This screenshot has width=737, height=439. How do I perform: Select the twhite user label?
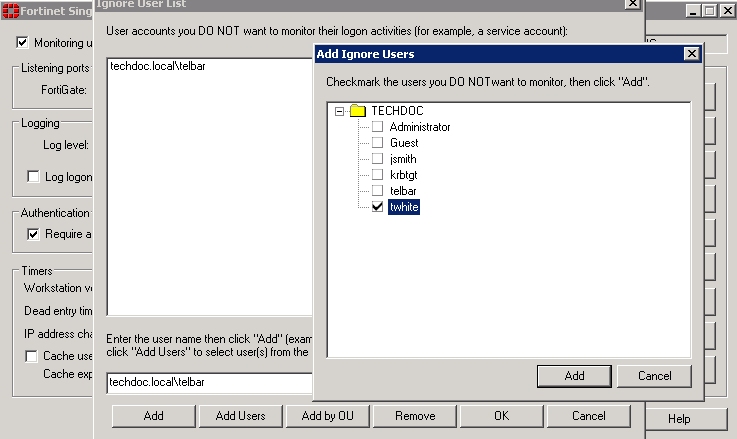[x=404, y=207]
